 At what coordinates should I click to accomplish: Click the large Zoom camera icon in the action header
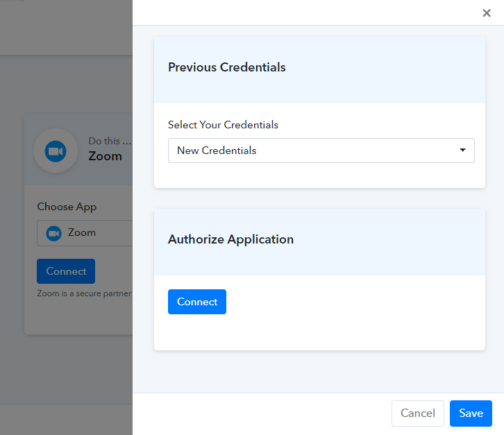click(56, 151)
